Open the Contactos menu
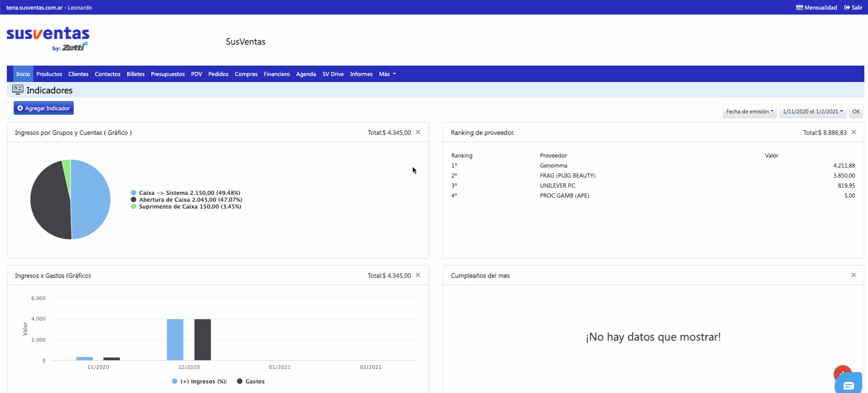Image resolution: width=868 pixels, height=393 pixels. [108, 74]
